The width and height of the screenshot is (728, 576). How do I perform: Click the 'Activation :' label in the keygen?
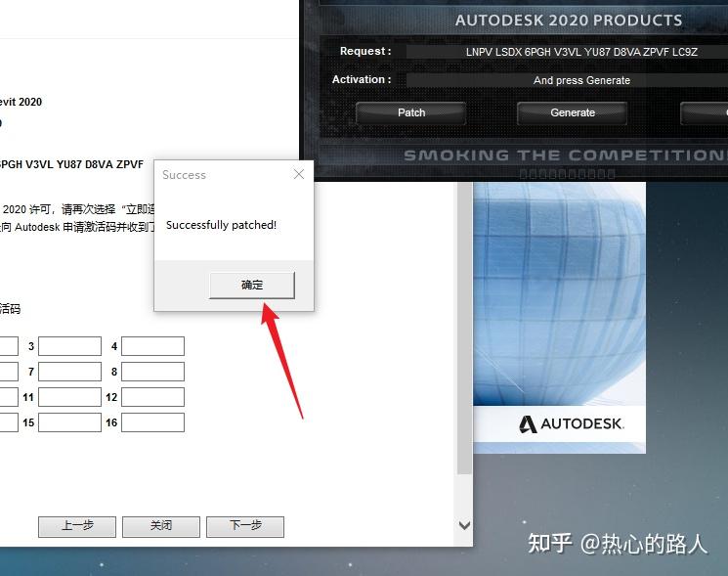(362, 79)
